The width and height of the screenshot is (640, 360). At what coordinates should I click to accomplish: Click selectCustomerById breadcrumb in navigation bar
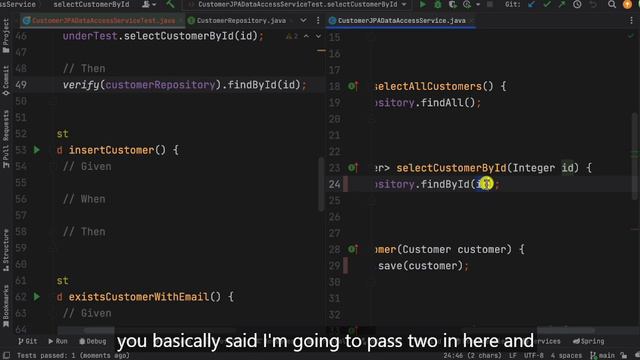click(x=91, y=4)
